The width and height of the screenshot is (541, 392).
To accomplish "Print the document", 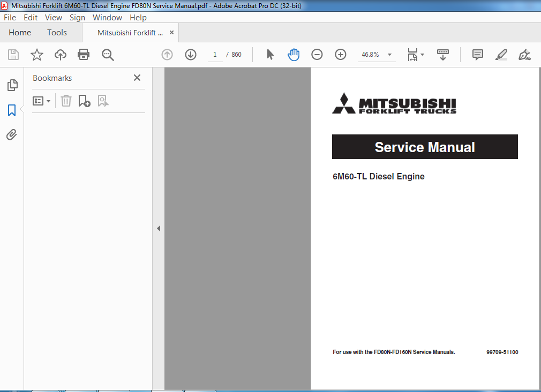I will pyautogui.click(x=84, y=55).
